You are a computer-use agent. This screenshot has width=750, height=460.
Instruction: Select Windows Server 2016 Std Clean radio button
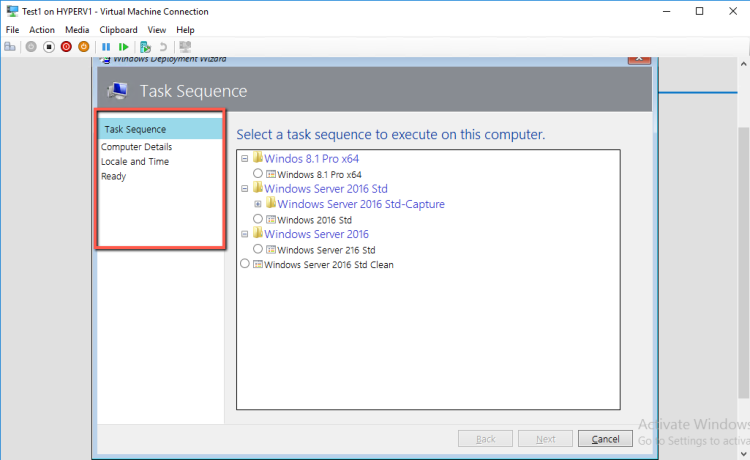point(245,265)
